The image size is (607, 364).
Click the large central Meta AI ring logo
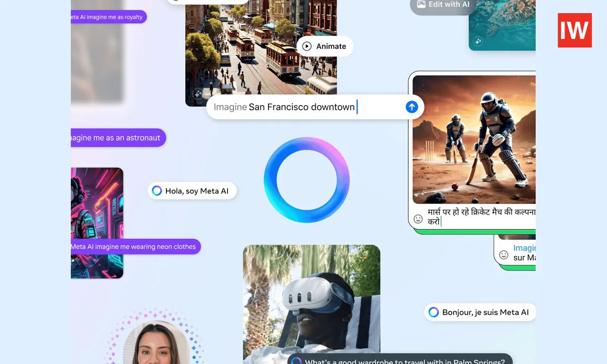(x=307, y=180)
